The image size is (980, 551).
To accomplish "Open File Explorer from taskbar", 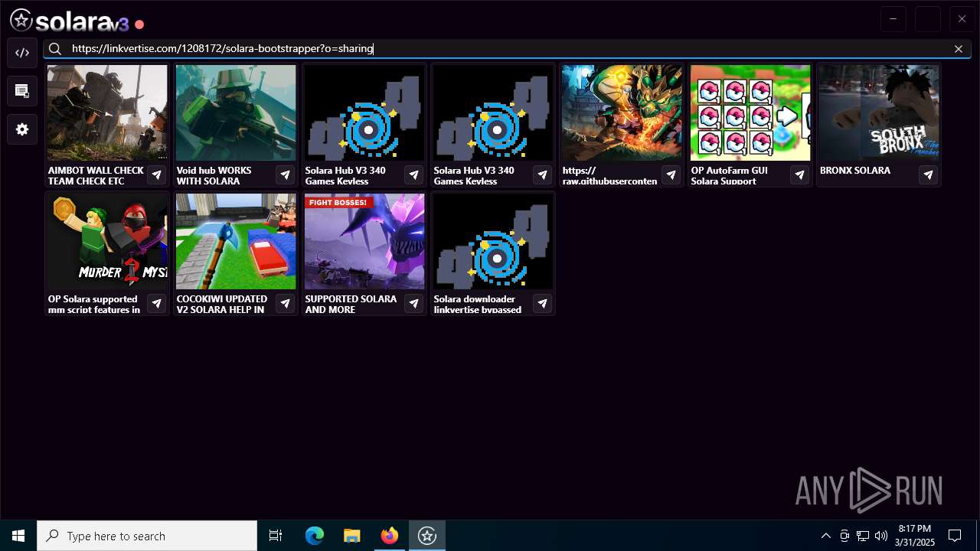I will [x=351, y=536].
